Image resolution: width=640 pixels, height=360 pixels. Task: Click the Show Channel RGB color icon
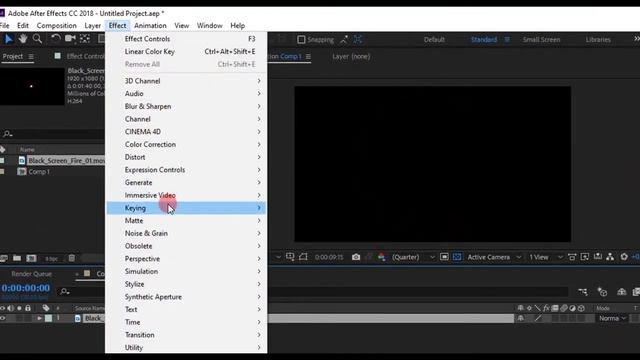pos(382,257)
